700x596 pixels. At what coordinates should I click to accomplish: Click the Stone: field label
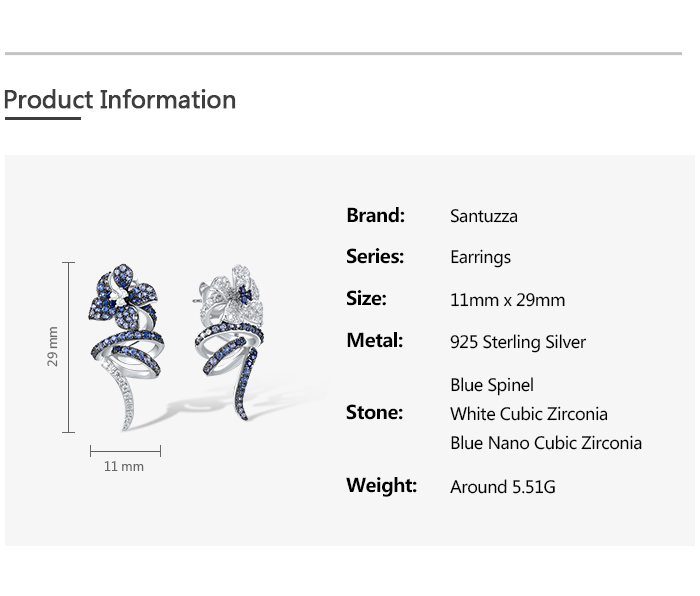coord(374,412)
